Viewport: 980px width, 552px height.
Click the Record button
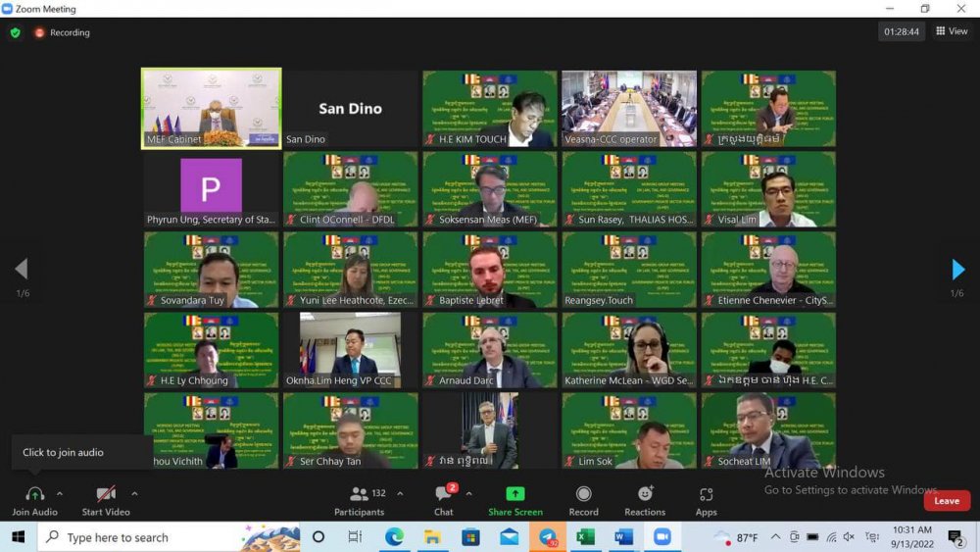[x=583, y=501]
